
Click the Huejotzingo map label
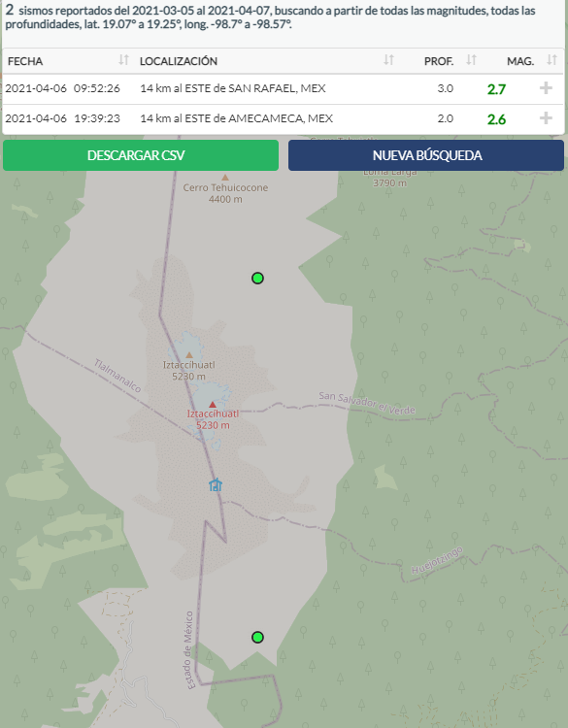coord(437,561)
